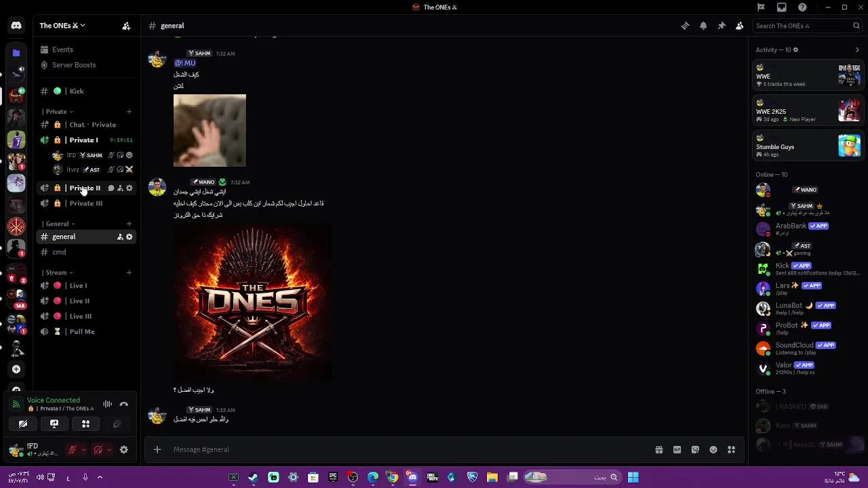Open the emoji picker
Viewport: 868px width, 488px height.
[713, 449]
